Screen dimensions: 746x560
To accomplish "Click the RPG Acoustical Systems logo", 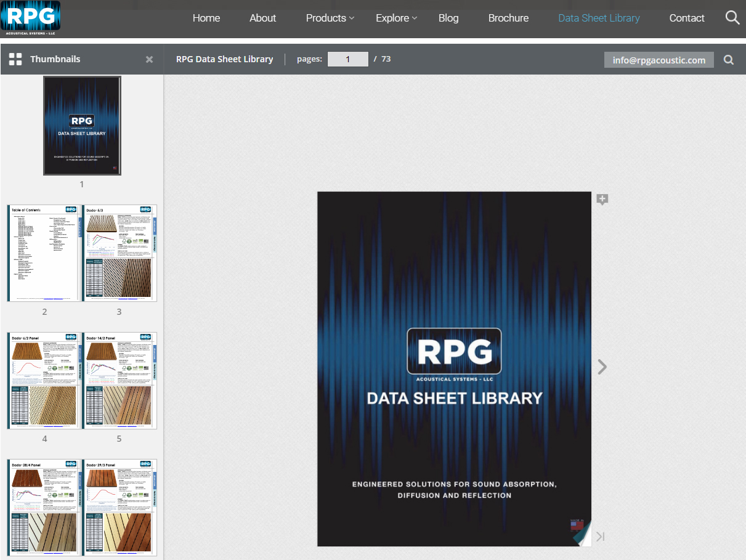I will point(30,17).
